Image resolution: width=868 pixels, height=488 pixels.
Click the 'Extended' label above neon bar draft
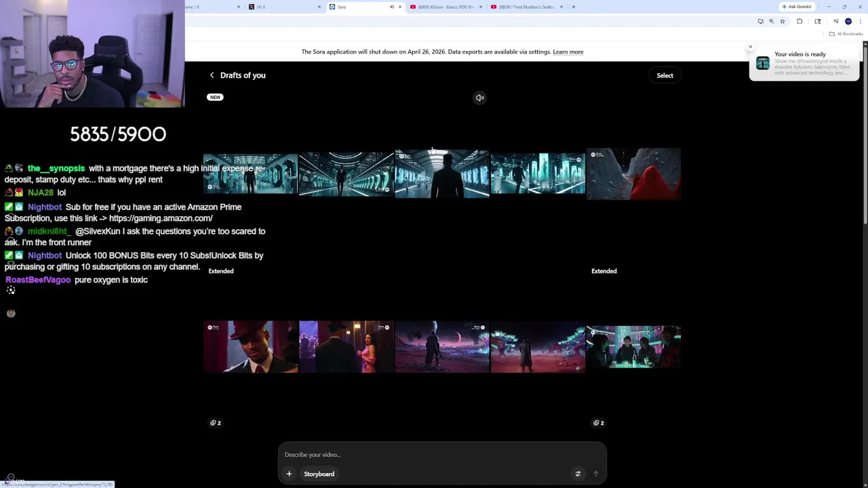604,271
